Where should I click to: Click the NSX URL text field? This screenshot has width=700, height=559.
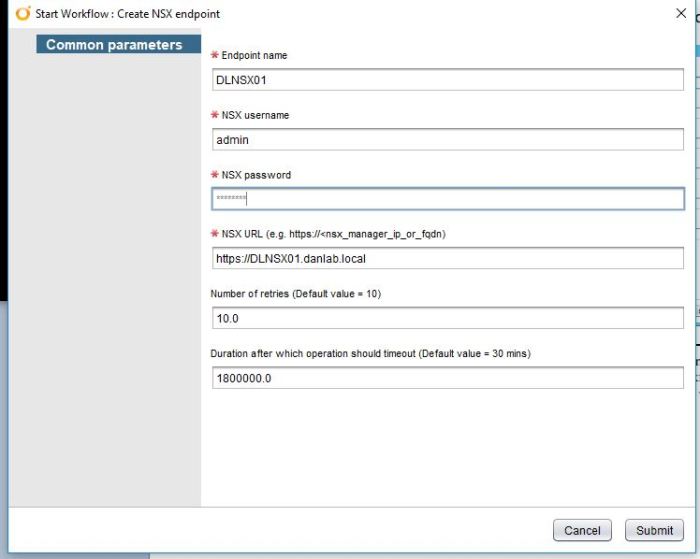pyautogui.click(x=447, y=258)
